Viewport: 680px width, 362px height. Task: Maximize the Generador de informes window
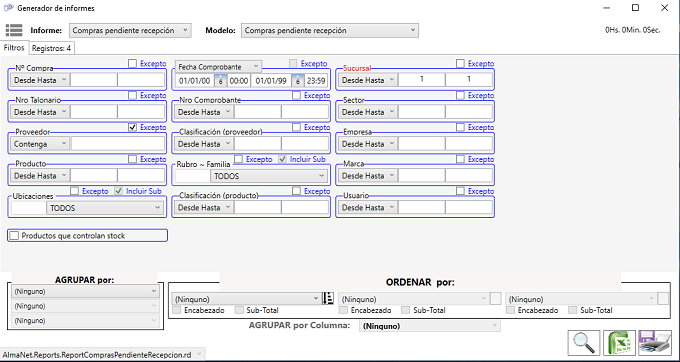click(635, 7)
